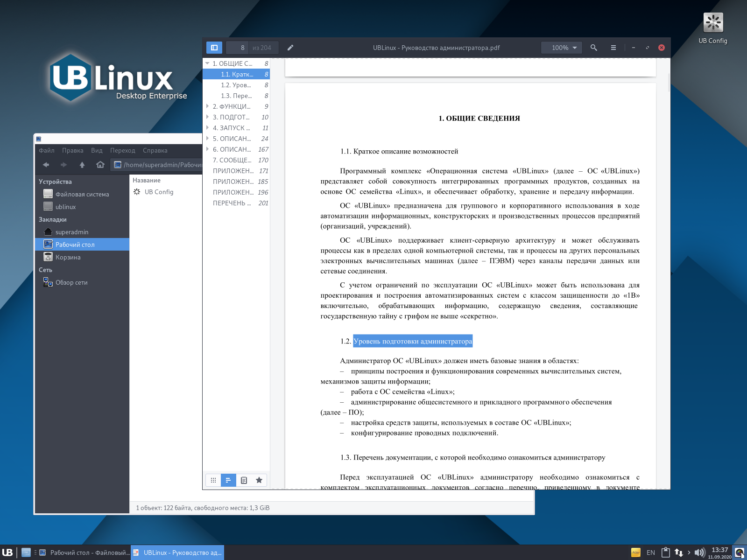Click highlighted text 'Уровень подготовки администратора'
Image resolution: width=747 pixels, height=560 pixels.
click(x=413, y=341)
